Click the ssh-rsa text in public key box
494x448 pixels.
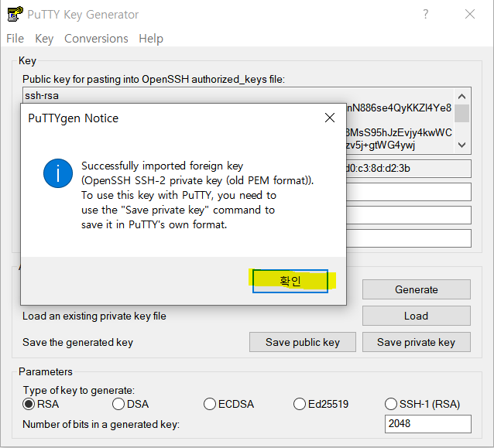coord(42,95)
